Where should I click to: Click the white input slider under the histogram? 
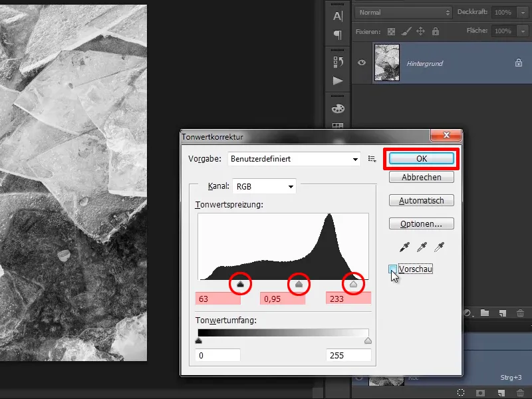coord(354,284)
